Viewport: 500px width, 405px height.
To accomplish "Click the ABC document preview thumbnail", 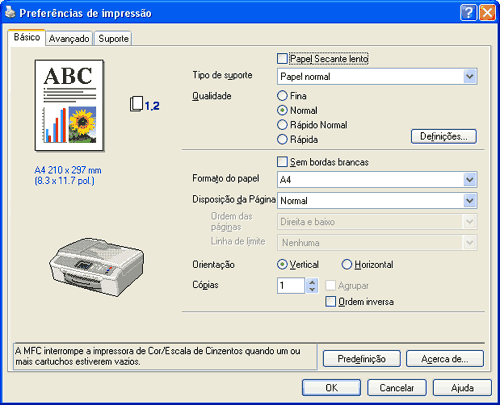I will (x=69, y=106).
